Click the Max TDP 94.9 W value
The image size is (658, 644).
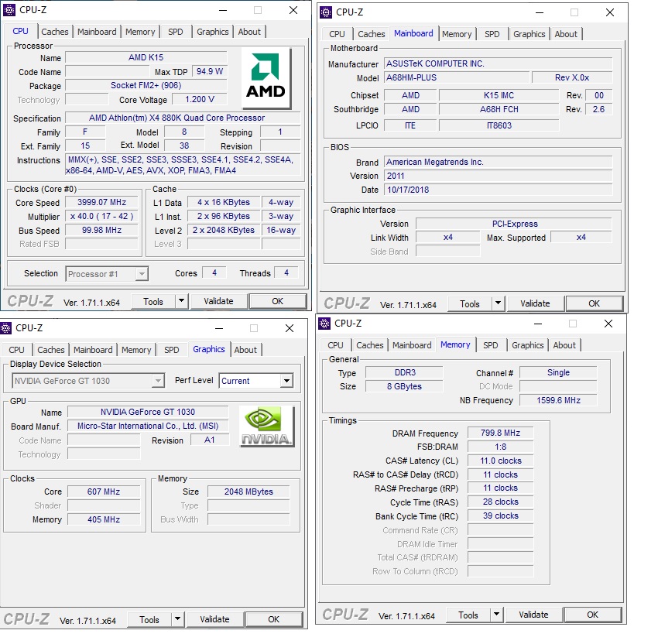[x=210, y=71]
